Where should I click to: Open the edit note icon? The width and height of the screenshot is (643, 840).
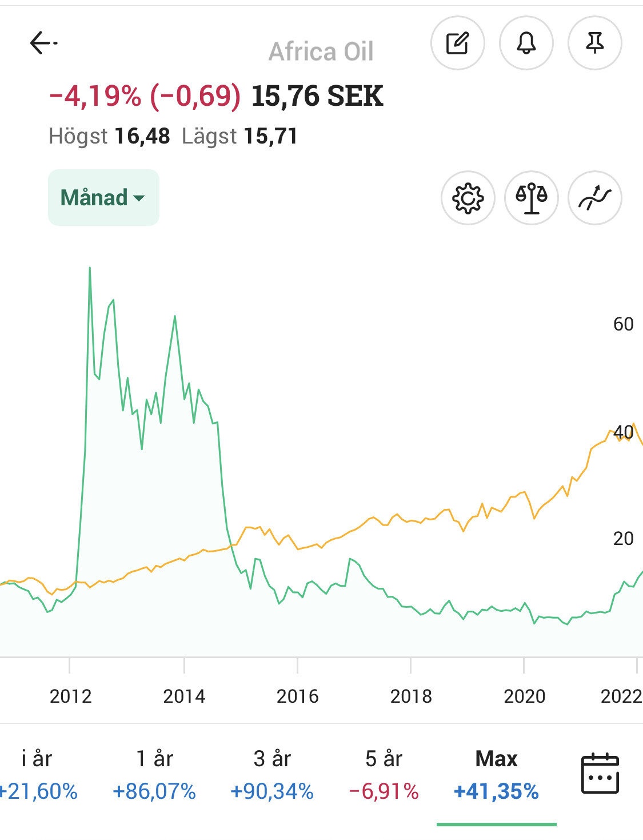457,43
